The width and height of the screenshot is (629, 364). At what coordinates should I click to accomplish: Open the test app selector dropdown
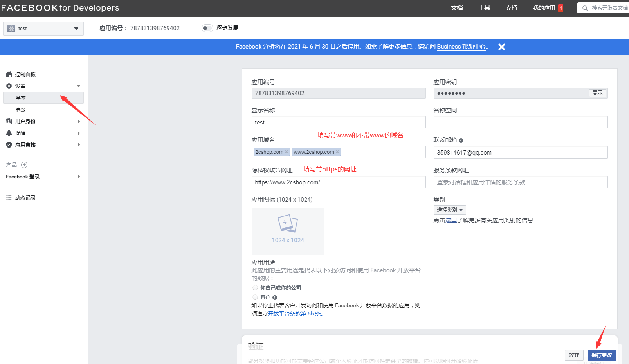coord(43,29)
